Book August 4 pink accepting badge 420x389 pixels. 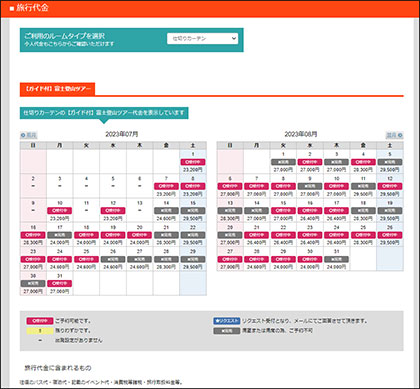[363, 162]
